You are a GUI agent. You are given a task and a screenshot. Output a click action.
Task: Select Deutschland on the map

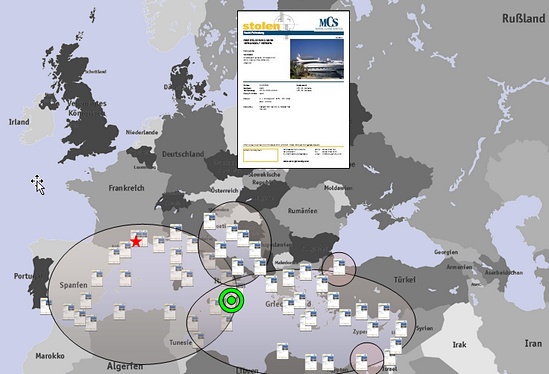[183, 154]
